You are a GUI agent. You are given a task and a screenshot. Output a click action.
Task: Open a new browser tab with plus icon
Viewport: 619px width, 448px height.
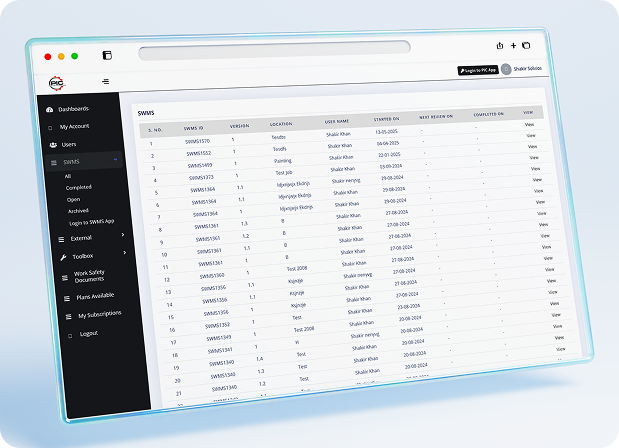(513, 45)
